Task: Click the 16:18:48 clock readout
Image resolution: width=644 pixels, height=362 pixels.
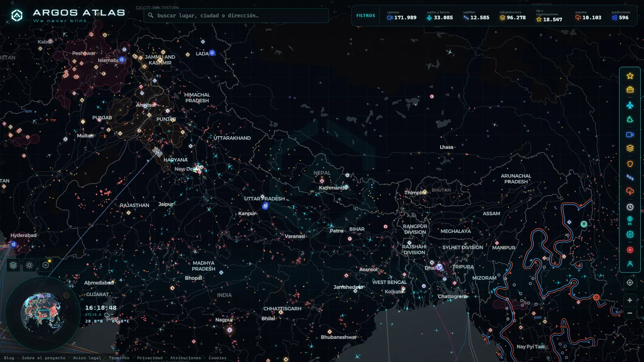Action: tap(101, 308)
